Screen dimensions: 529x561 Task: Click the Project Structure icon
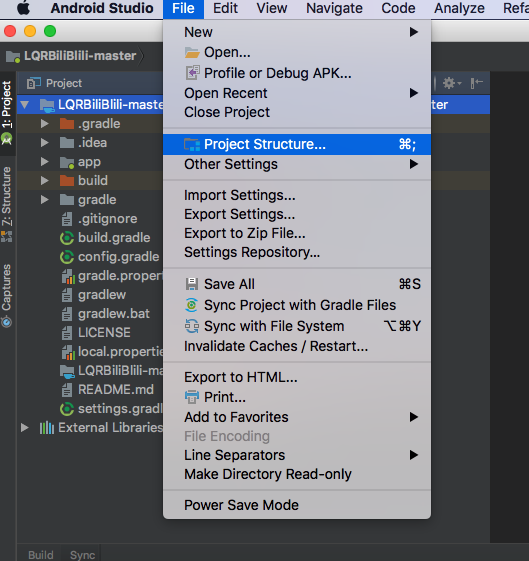(192, 145)
